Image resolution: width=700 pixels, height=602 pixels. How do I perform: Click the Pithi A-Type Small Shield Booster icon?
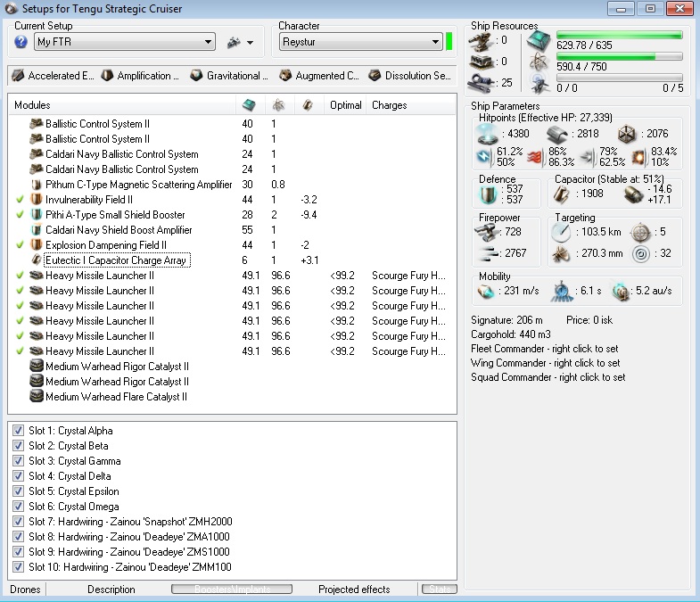pos(37,215)
